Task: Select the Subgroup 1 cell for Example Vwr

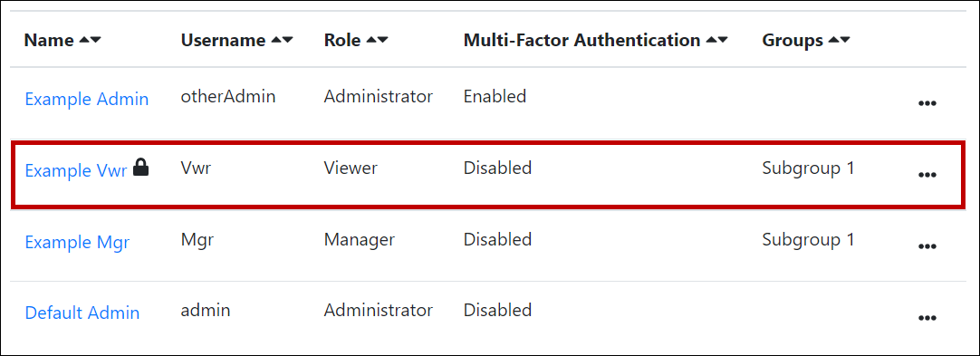Action: coord(808,168)
